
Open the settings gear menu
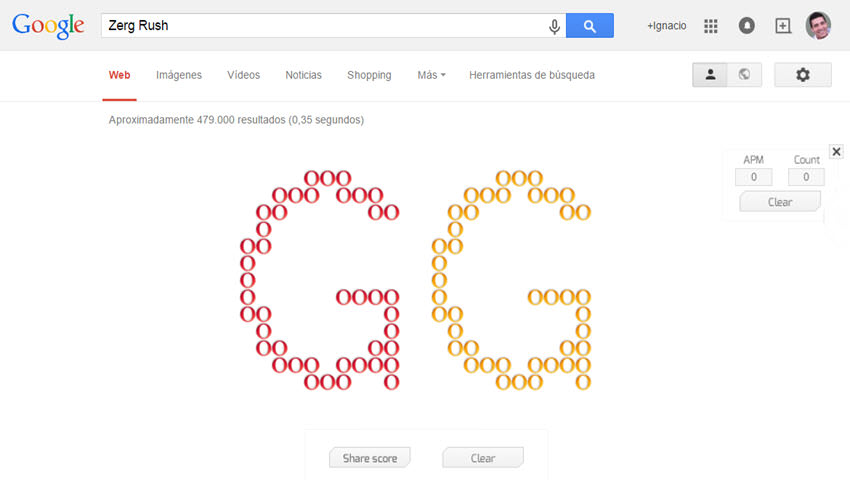(803, 75)
